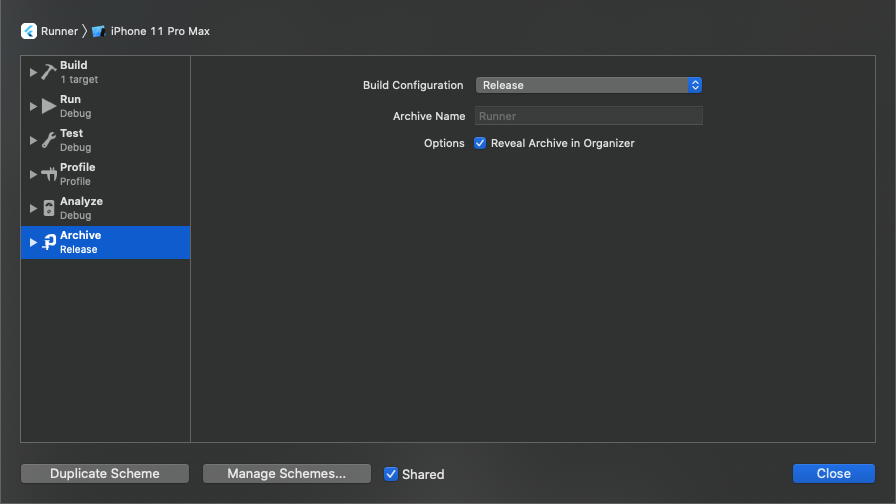Expand the Run action disclosure triangle
Viewport: 896px width, 504px height.
(33, 106)
